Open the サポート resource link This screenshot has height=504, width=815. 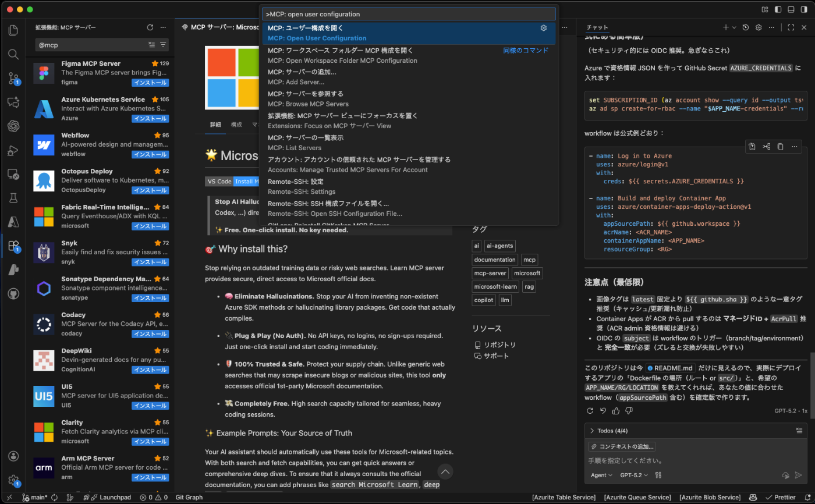point(491,356)
